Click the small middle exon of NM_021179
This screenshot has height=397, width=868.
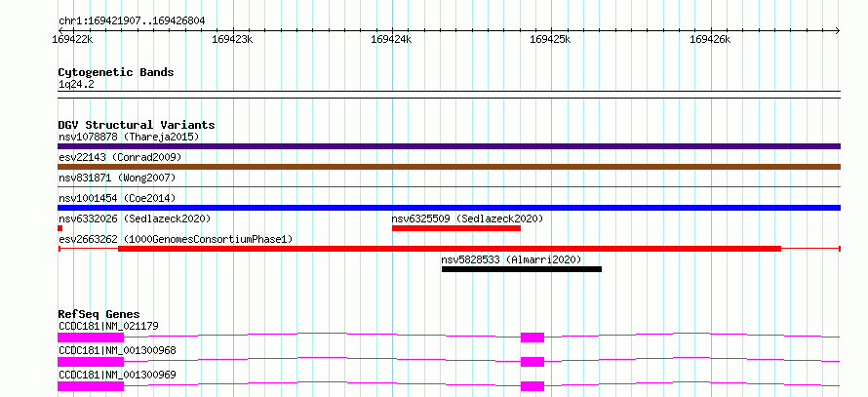pos(533,337)
